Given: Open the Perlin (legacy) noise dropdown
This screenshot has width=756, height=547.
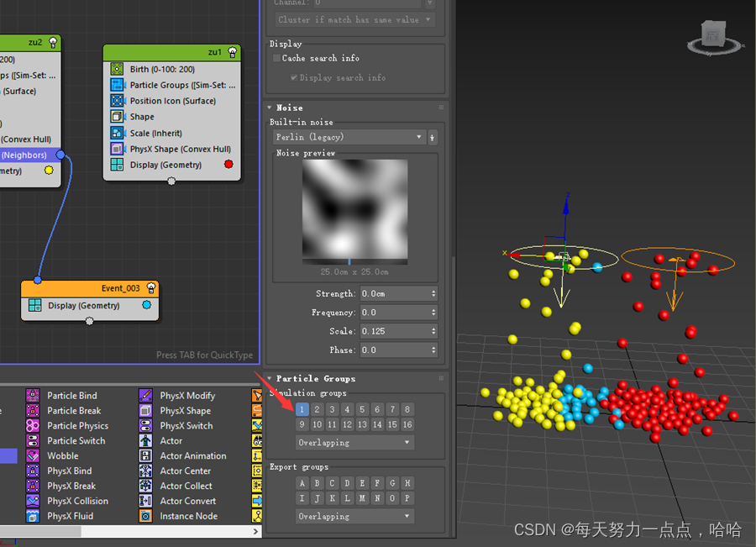Looking at the screenshot, I should click(349, 137).
